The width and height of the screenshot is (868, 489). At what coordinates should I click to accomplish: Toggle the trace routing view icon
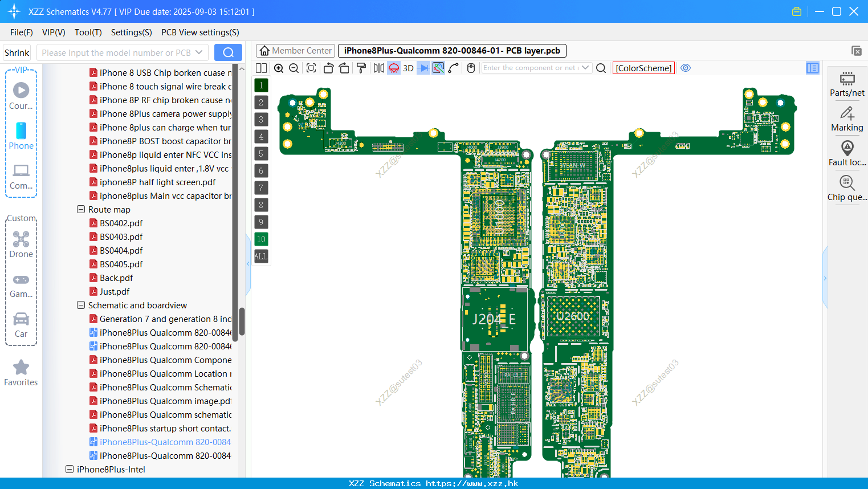coord(438,68)
